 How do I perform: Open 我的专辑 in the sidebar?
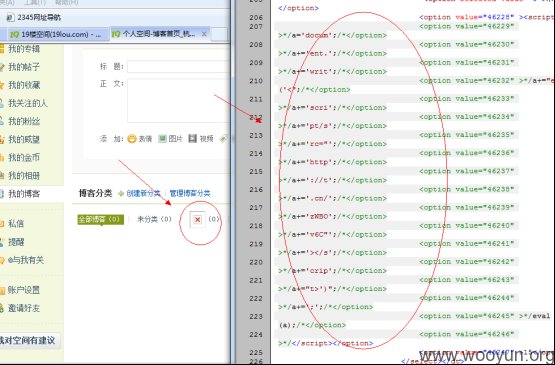pyautogui.click(x=24, y=49)
